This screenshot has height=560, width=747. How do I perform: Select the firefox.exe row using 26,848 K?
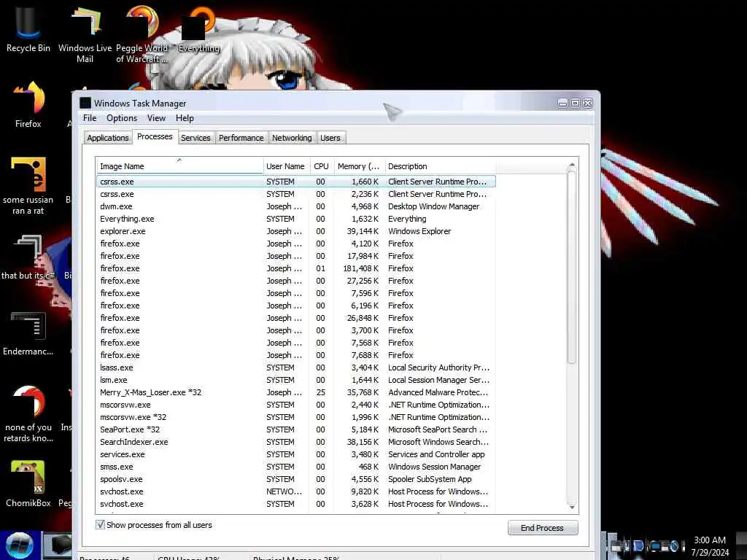tap(296, 318)
